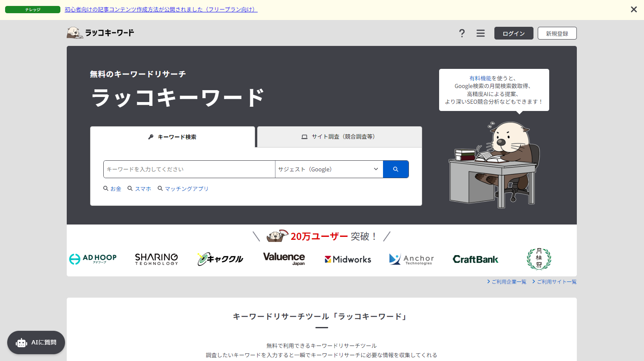Click the small otter icon beside 20万ユーザー
644x361 pixels.
coord(277,236)
